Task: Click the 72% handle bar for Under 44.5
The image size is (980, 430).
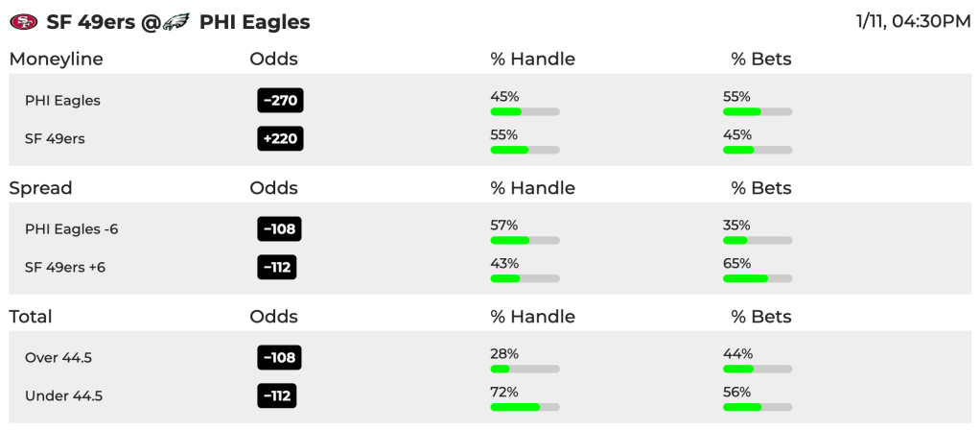Action: [525, 407]
